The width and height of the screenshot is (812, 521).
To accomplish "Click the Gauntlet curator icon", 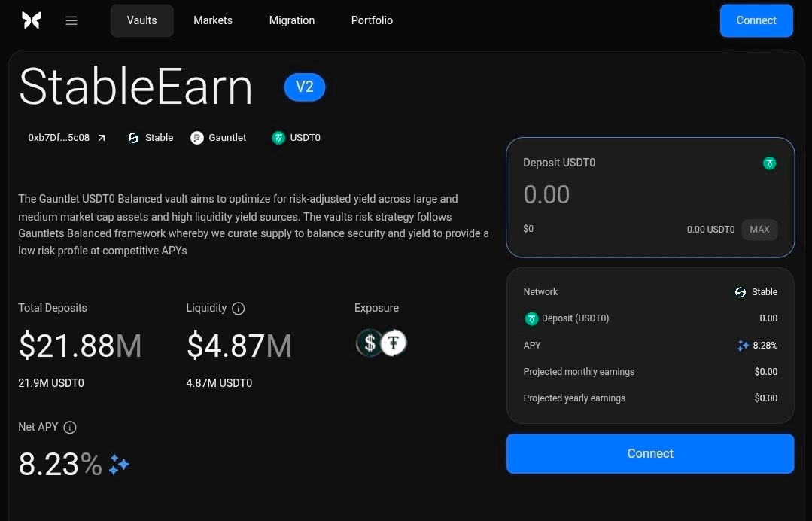I will click(196, 138).
